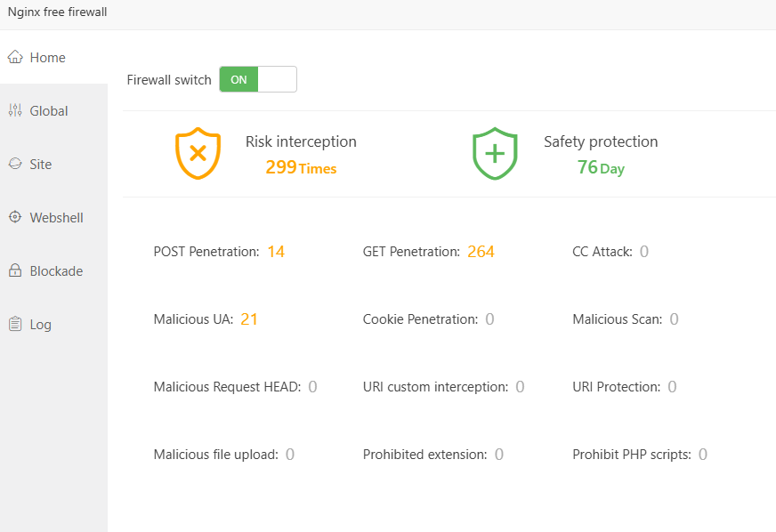Click the Prohibit PHP scripts count
Image resolution: width=776 pixels, height=532 pixels.
click(x=703, y=455)
